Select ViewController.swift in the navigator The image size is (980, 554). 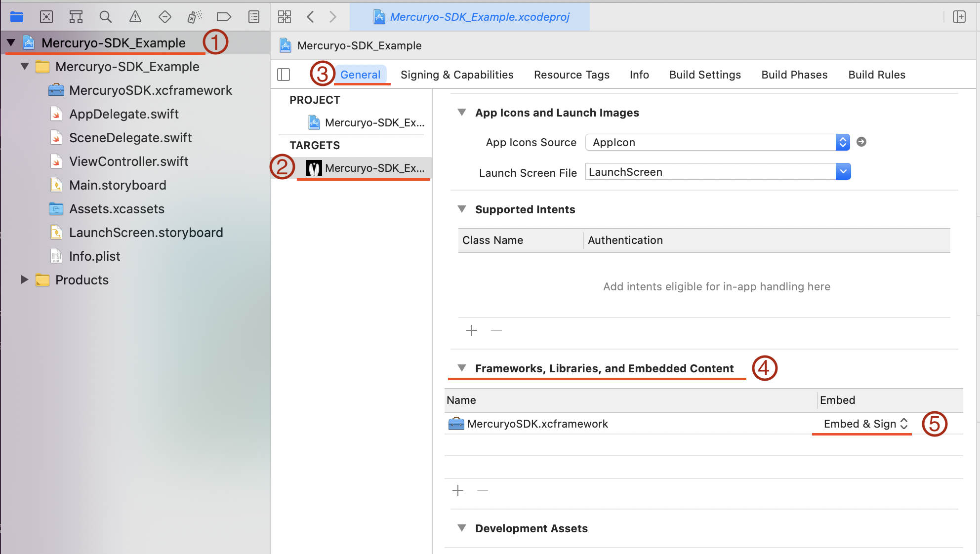[128, 161]
